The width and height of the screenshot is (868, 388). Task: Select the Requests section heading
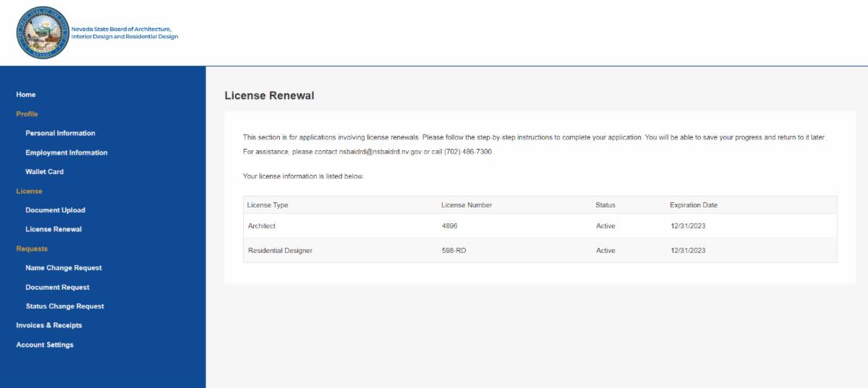click(x=32, y=249)
